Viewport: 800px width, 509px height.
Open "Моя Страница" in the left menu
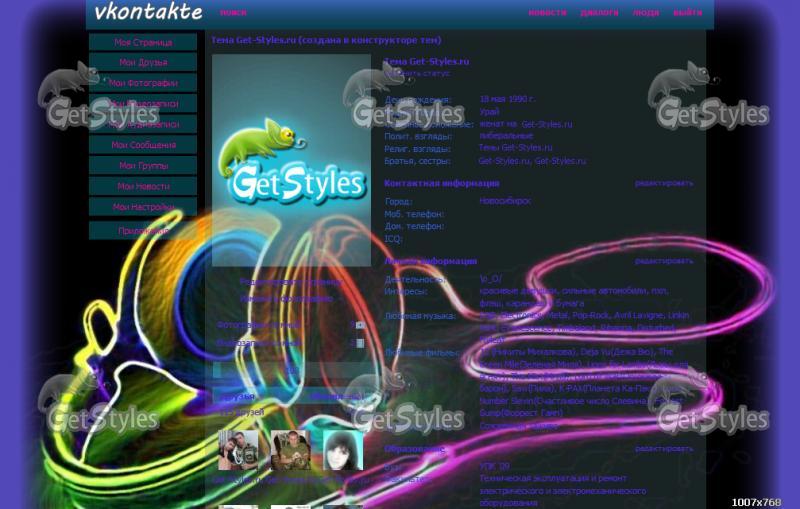(x=143, y=42)
